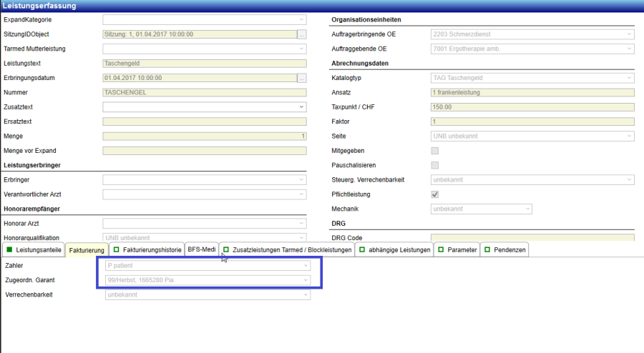
Task: Click into the Taxpunkt / CHF field
Action: click(x=532, y=107)
